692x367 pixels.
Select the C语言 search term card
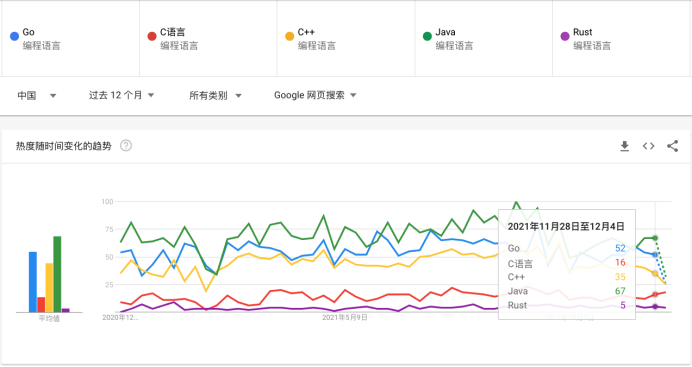pyautogui.click(x=208, y=38)
